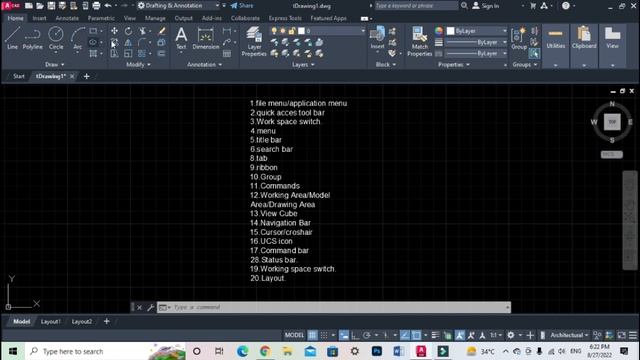Select the Mirror tool
Viewport: 640px width, 360px height.
[128, 42]
